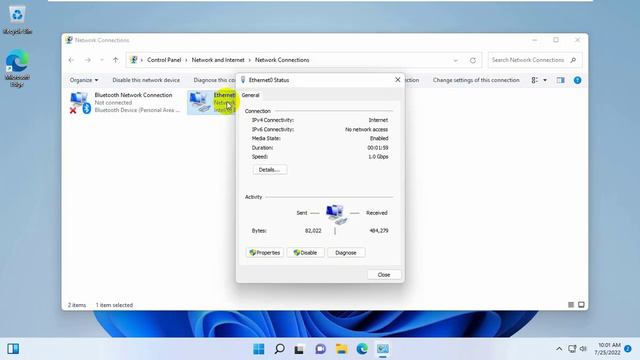This screenshot has width=640, height=360.
Task: Open volume icon in system tray
Action: tap(583, 349)
